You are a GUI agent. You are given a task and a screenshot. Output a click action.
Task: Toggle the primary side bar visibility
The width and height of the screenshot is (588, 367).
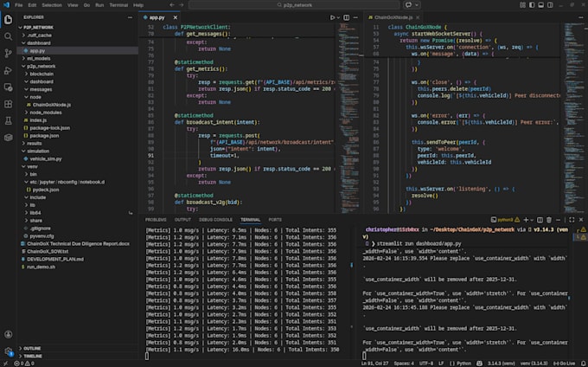[532, 5]
